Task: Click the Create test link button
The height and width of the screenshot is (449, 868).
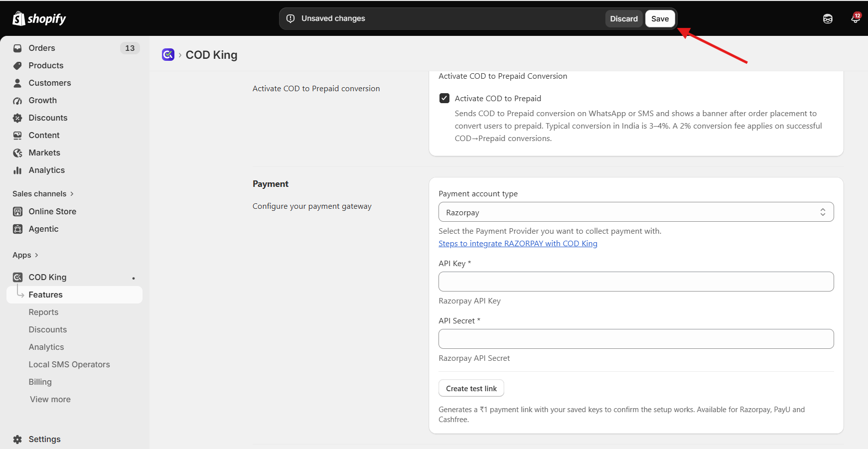Action: pos(471,388)
